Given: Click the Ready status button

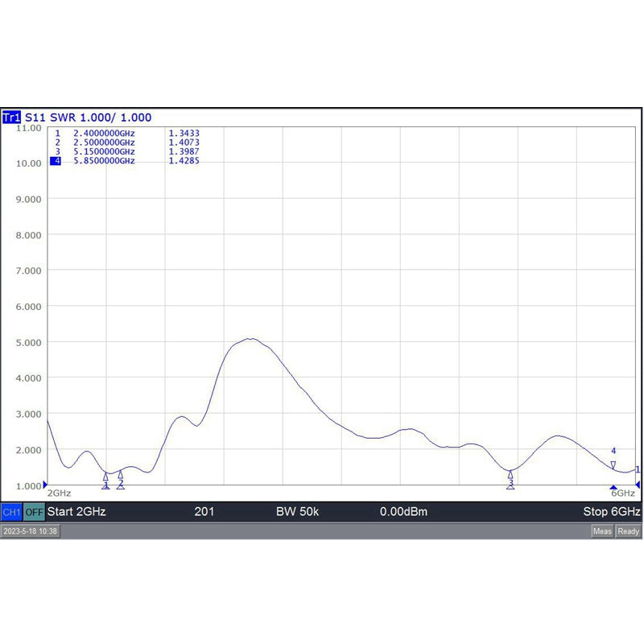Looking at the screenshot, I should pos(629,531).
